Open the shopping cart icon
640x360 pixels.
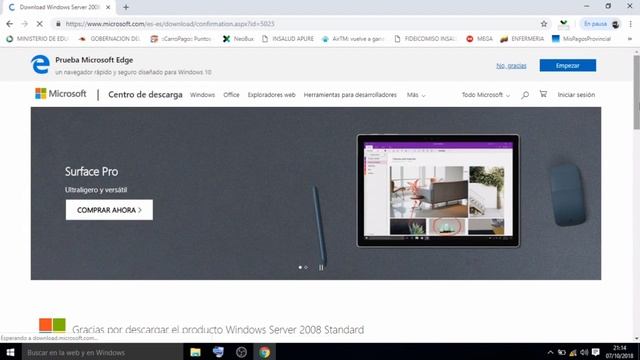point(543,94)
